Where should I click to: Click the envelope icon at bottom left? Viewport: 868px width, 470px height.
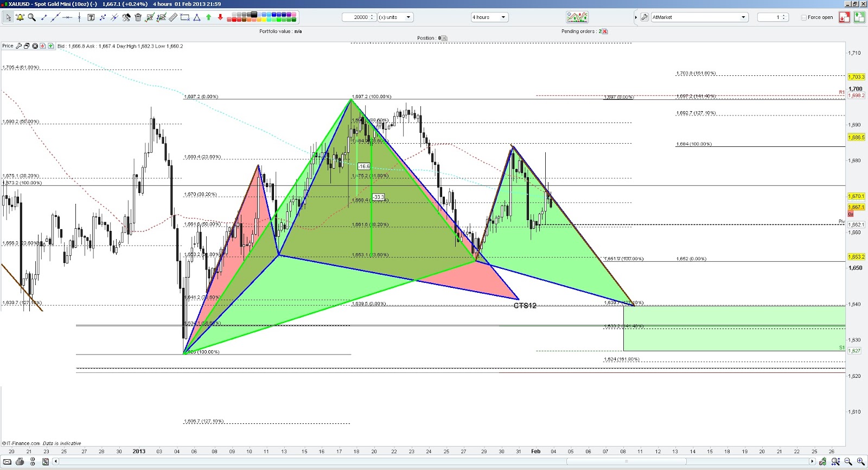[7, 462]
